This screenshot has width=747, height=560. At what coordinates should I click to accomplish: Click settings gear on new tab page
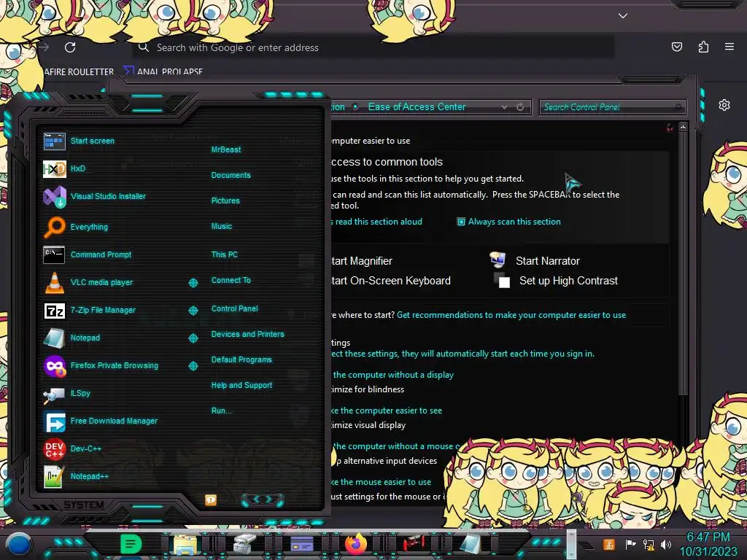(724, 105)
